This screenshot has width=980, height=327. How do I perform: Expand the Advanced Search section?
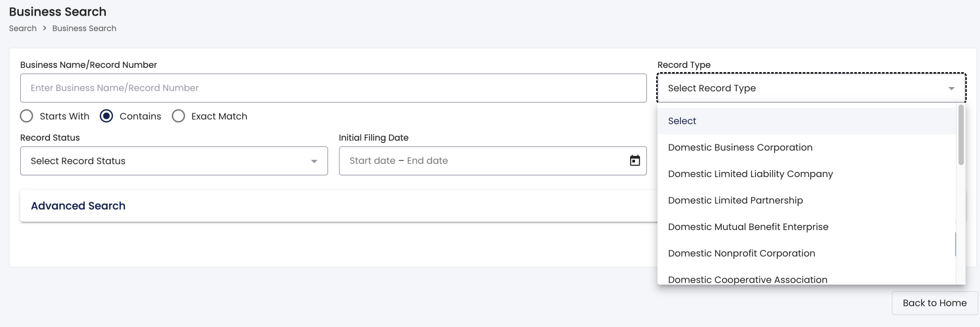(x=78, y=206)
